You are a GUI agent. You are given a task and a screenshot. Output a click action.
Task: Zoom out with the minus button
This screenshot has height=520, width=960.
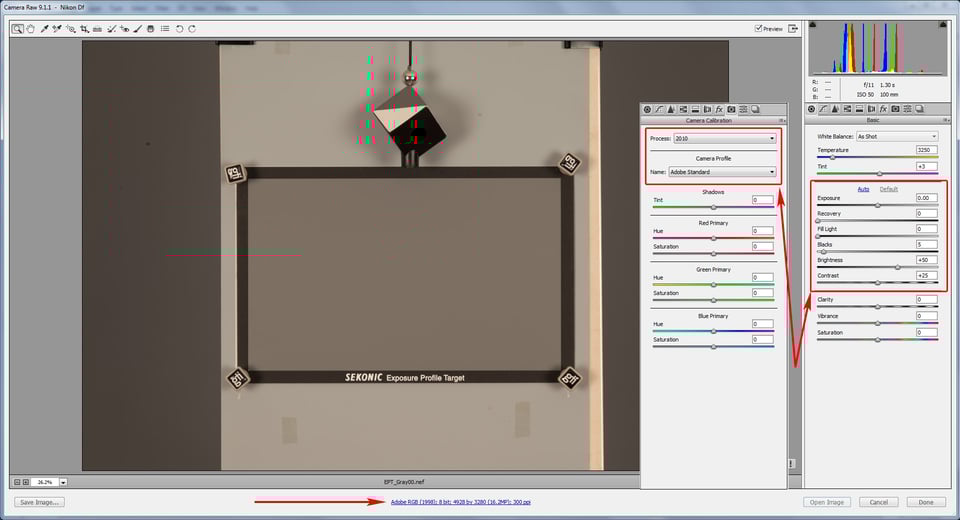click(x=17, y=483)
